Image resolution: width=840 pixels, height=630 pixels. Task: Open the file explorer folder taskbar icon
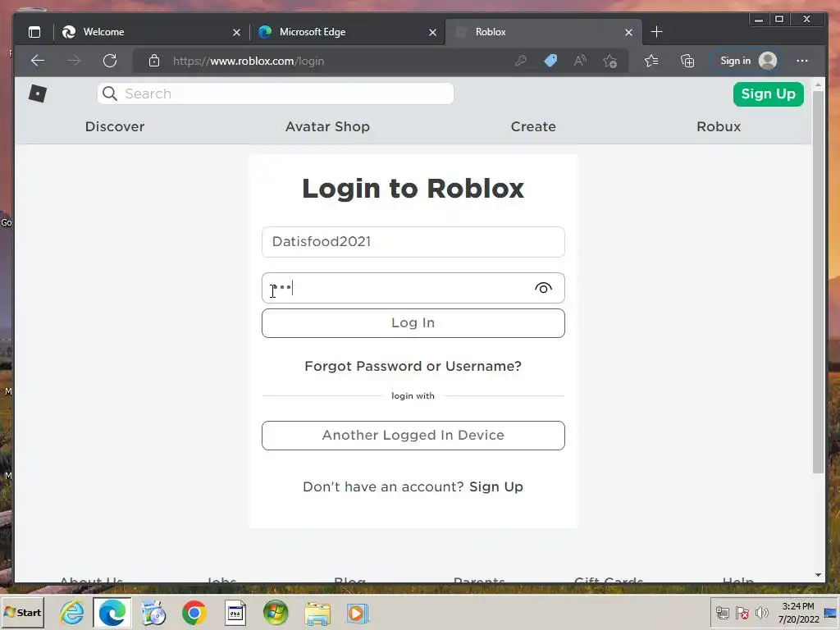click(x=317, y=613)
